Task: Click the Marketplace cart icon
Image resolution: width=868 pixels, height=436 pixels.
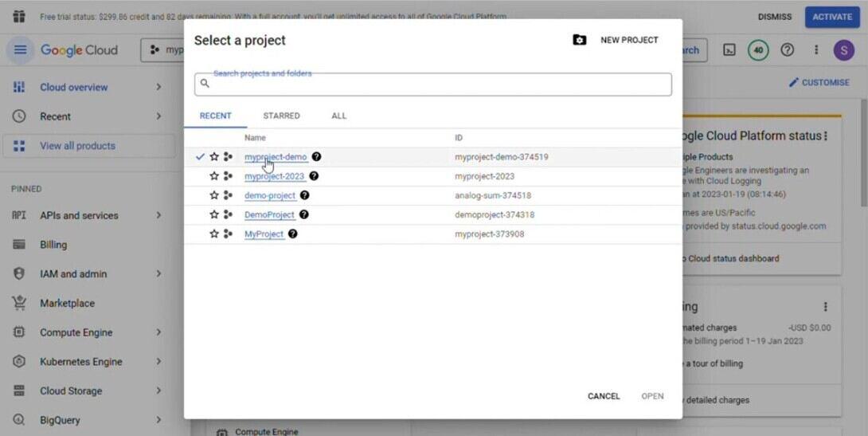Action: (x=19, y=303)
